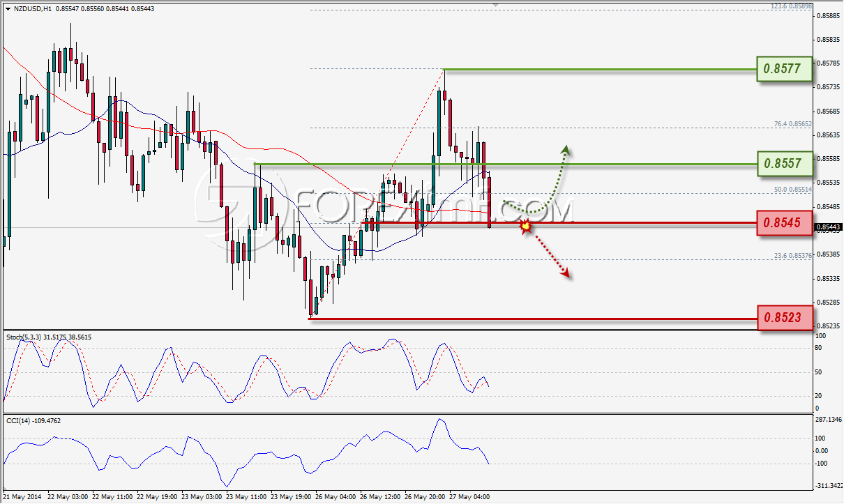844x504 pixels.
Task: Click the current price tag 0.85443
Action: [829, 227]
